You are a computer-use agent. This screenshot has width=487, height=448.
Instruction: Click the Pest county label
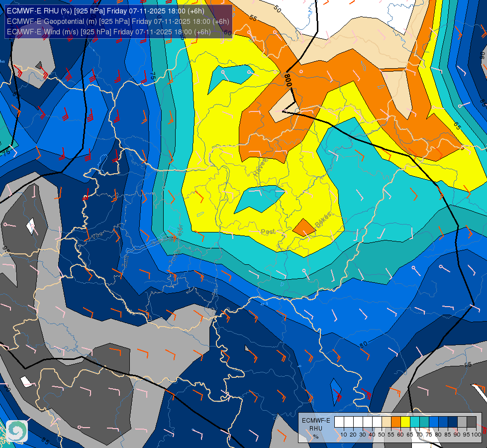tap(268, 232)
